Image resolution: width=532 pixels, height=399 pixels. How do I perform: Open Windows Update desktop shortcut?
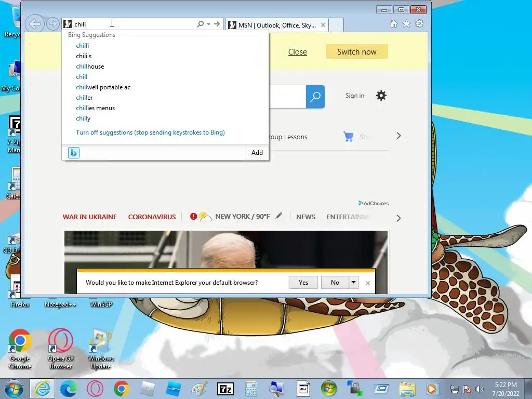tap(101, 350)
